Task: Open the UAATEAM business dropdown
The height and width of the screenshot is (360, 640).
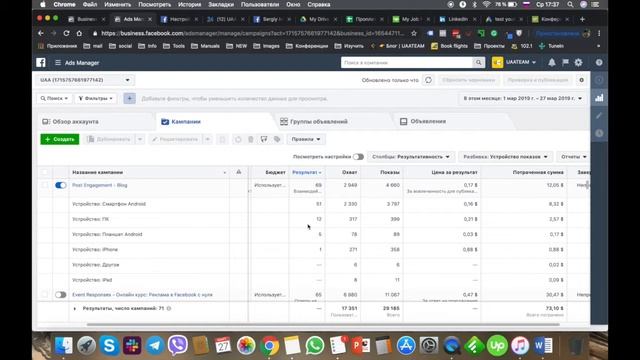Action: click(514, 62)
